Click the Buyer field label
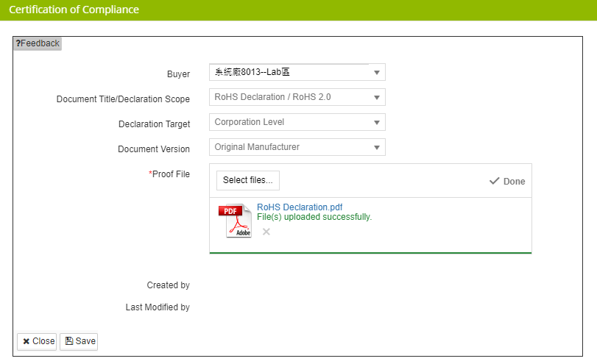This screenshot has height=364, width=597. [x=178, y=74]
